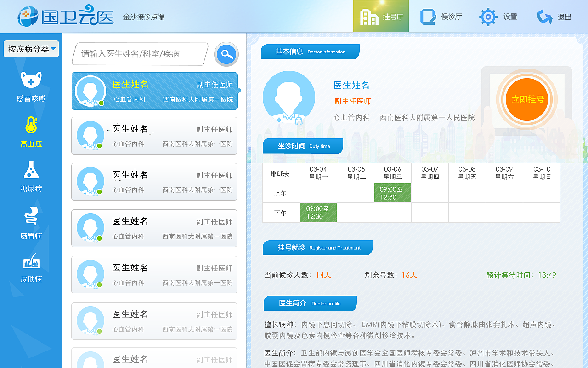Viewport: 588px width, 368px height.
Task: Click the 排班表 table header cell
Action: 281,173
